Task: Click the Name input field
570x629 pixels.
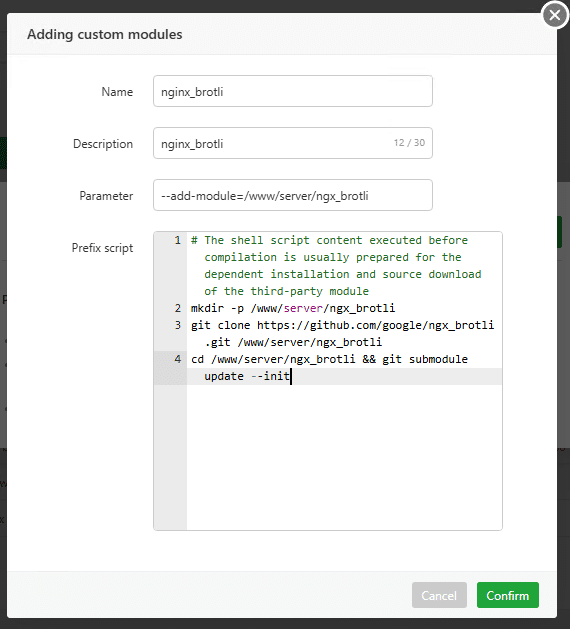Action: click(293, 91)
